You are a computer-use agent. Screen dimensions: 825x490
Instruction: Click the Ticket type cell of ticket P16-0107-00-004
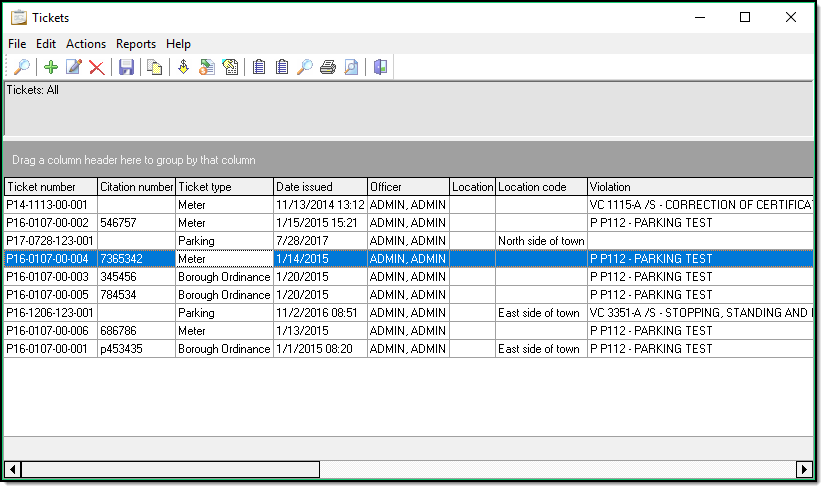click(x=224, y=259)
